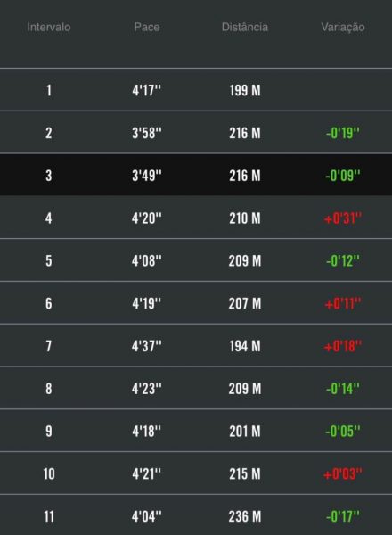Open interval 5 row with 4'08'' pace

click(x=196, y=260)
